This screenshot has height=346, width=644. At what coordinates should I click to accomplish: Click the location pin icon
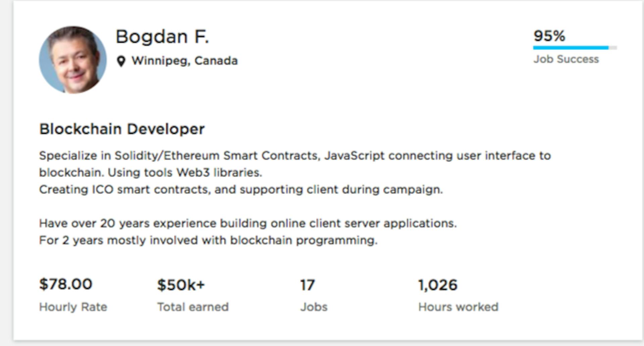click(x=121, y=61)
